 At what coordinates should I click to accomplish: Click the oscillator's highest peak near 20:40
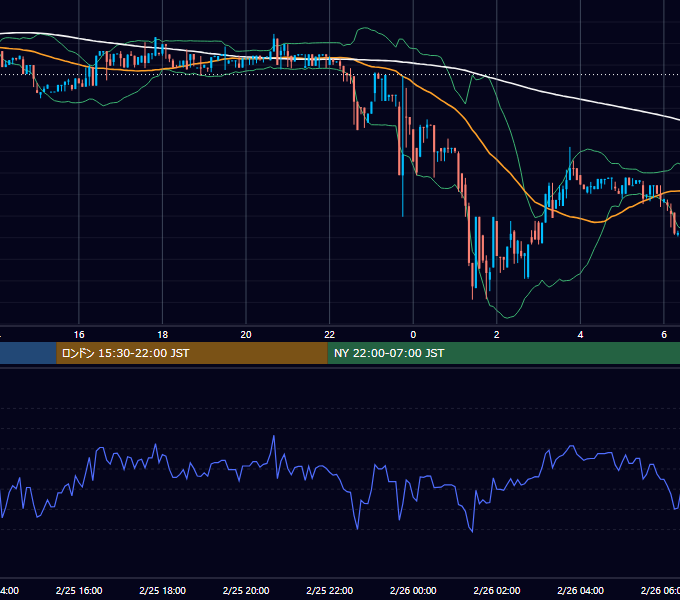tap(274, 437)
